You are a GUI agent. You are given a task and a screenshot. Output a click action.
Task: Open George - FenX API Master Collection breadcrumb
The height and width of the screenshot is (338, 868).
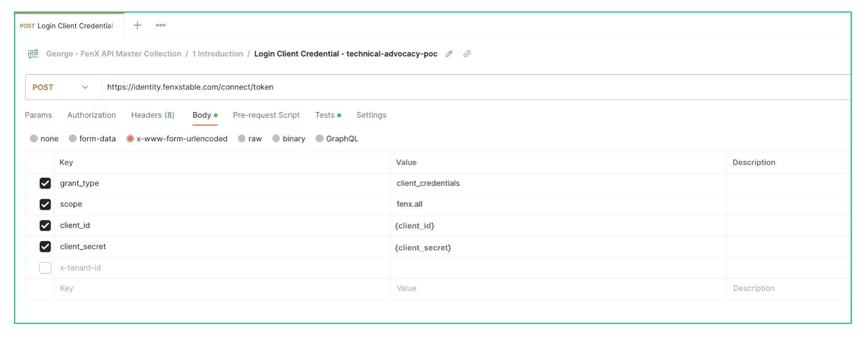click(113, 54)
